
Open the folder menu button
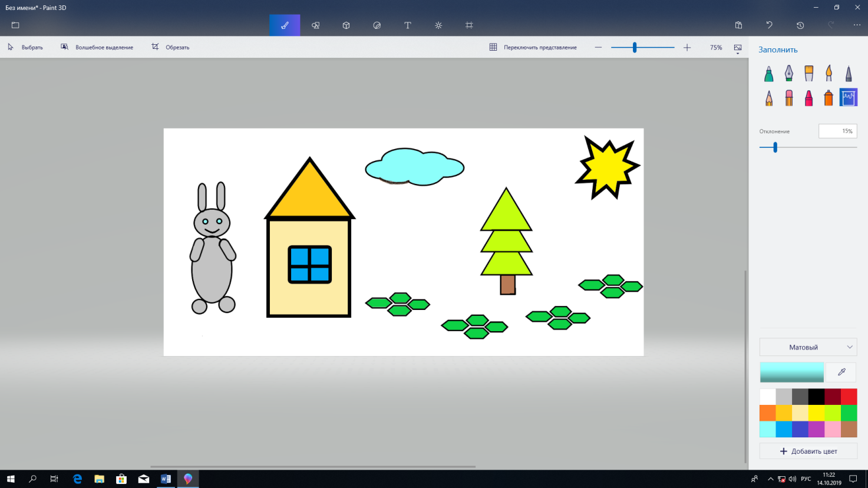pos(15,25)
